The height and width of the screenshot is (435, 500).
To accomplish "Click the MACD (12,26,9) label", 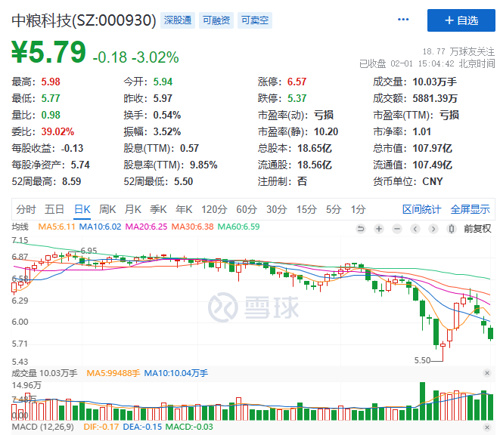I will 43,427.
